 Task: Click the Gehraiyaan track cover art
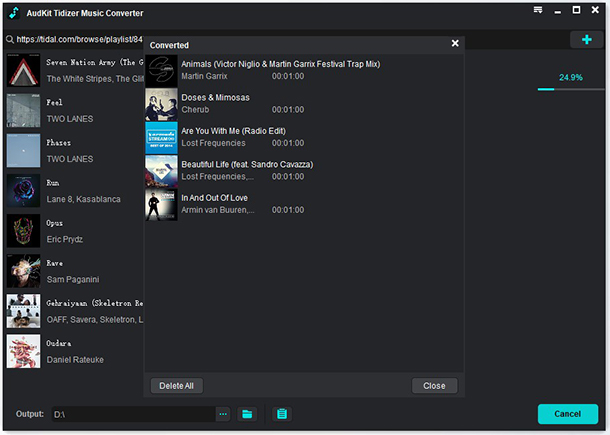[23, 311]
